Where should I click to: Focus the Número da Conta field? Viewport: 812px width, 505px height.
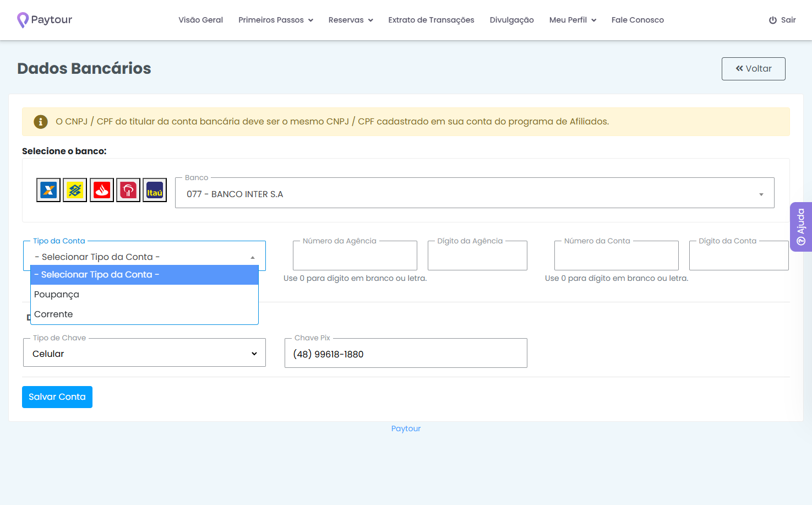(617, 256)
